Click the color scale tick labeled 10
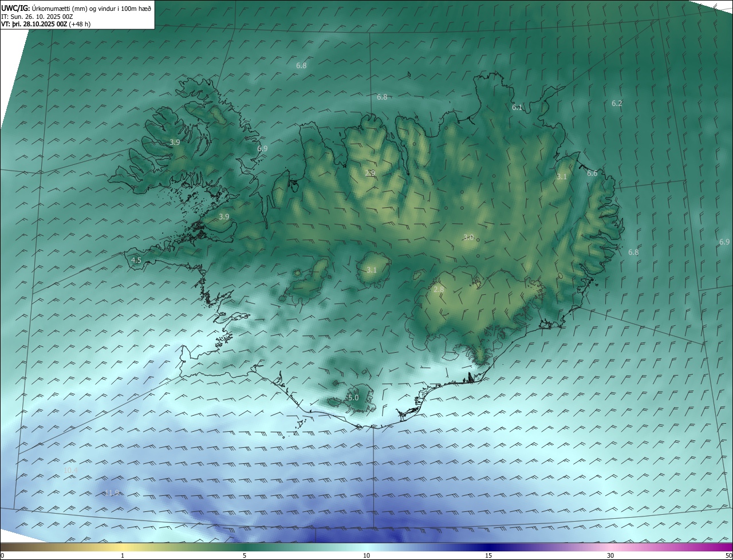This screenshot has height=560, width=733. (366, 555)
